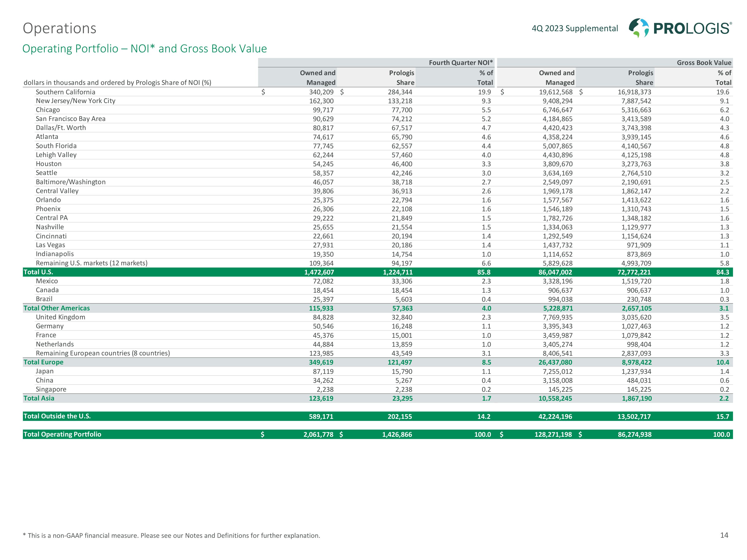Click the Total Operating Portfolio row label
Screen dimensions: 747x560
[62, 434]
